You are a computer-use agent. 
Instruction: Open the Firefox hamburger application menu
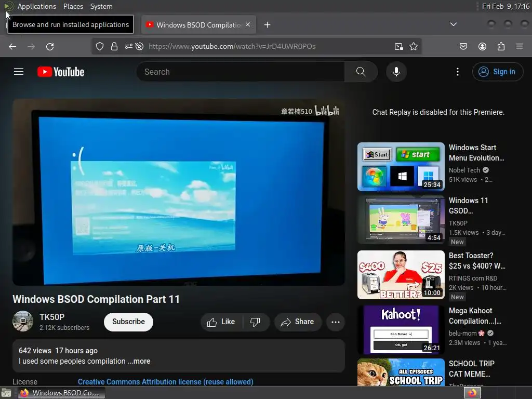coord(520,46)
